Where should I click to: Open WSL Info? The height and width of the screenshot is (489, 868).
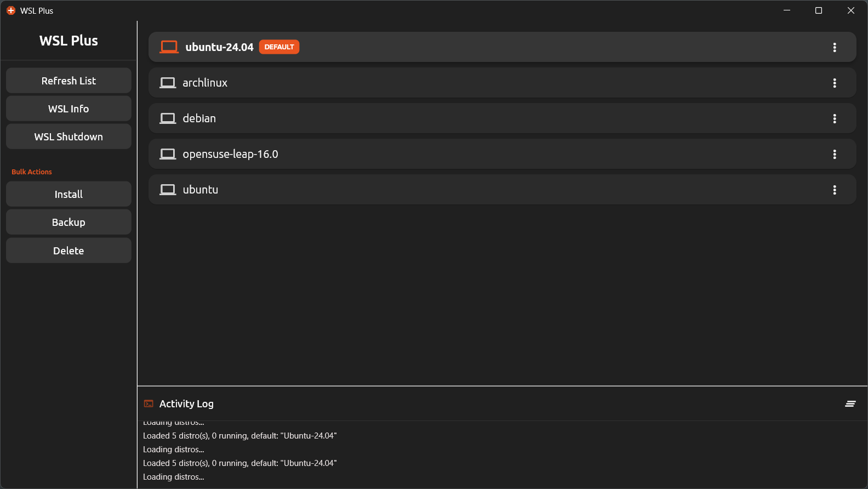(68, 109)
